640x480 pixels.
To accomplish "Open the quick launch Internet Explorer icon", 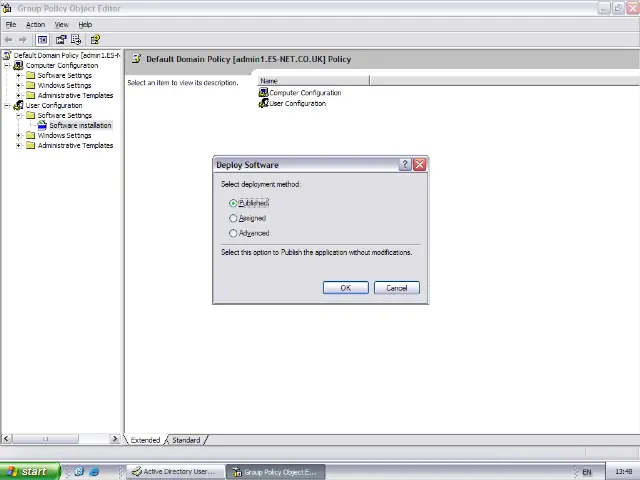I will click(x=94, y=471).
